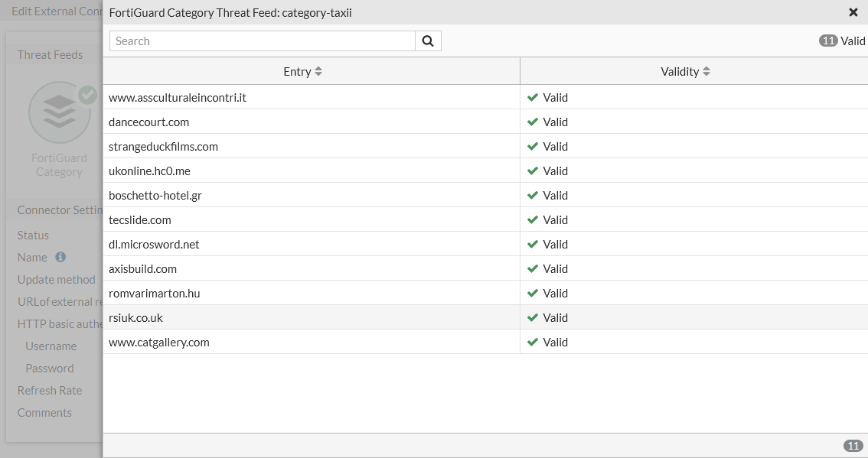Open the Refresh Rate setting
This screenshot has width=868, height=458.
[50, 390]
